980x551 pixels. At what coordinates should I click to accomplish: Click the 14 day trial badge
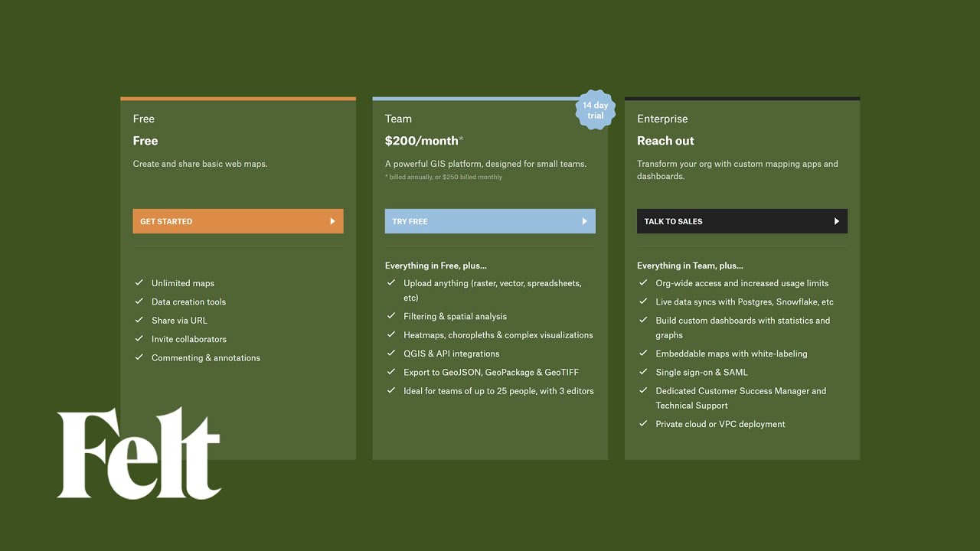tap(595, 110)
